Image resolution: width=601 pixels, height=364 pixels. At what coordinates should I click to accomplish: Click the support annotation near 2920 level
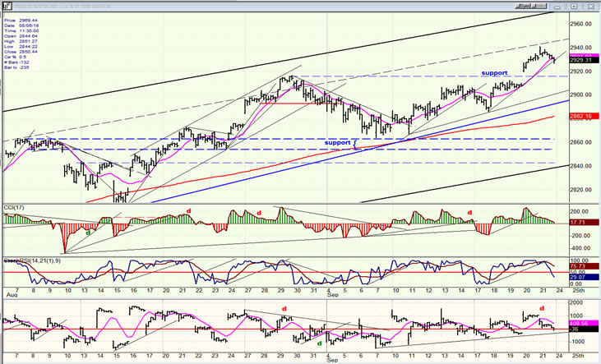click(494, 73)
